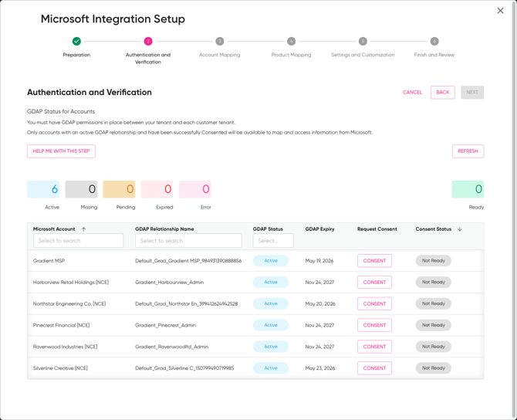The width and height of the screenshot is (517, 420).
Task: Sort by Microsoft Account using the up arrow
Action: [84, 229]
